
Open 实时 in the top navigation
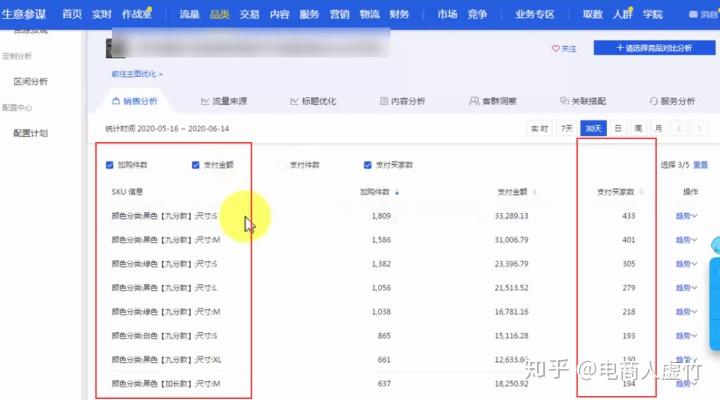click(x=101, y=14)
